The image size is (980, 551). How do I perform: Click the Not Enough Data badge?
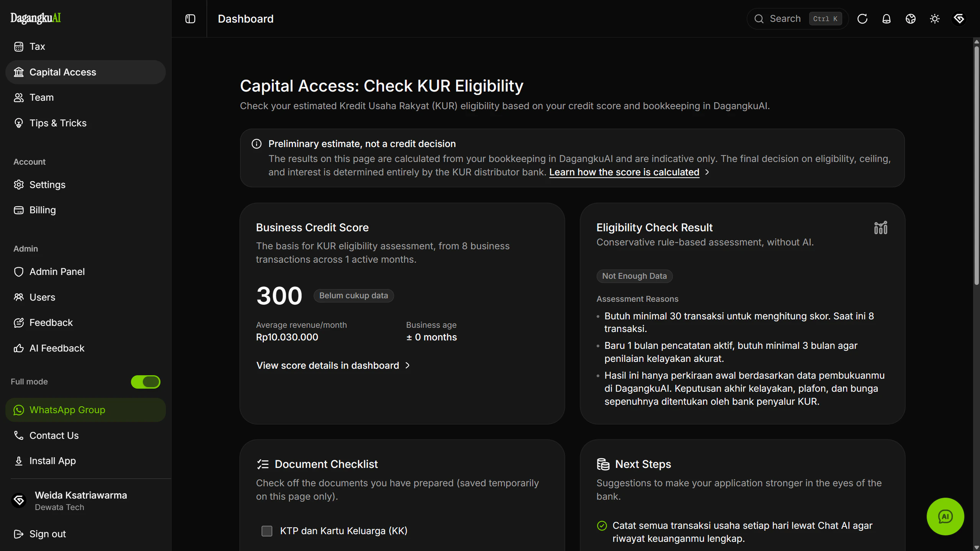coord(634,276)
